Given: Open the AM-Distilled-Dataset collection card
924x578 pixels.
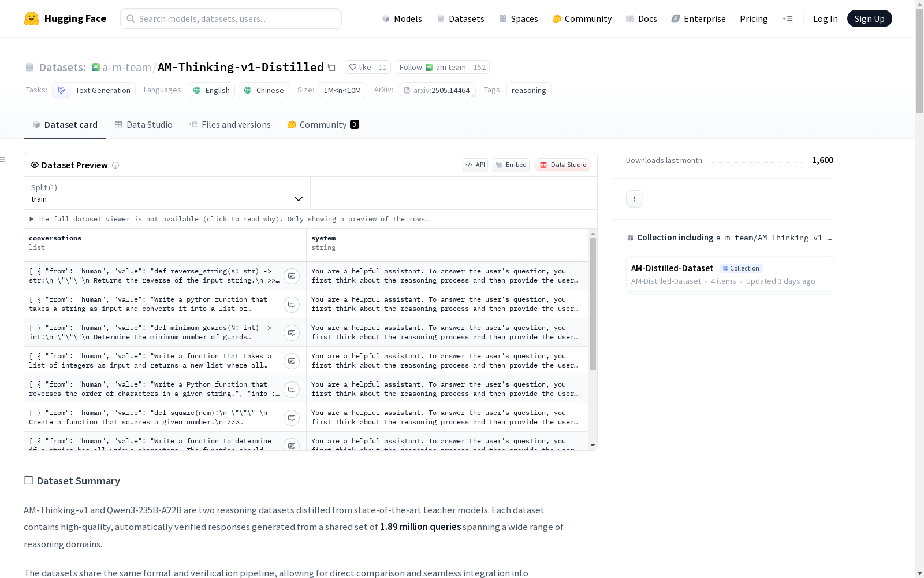Looking at the screenshot, I should (729, 274).
